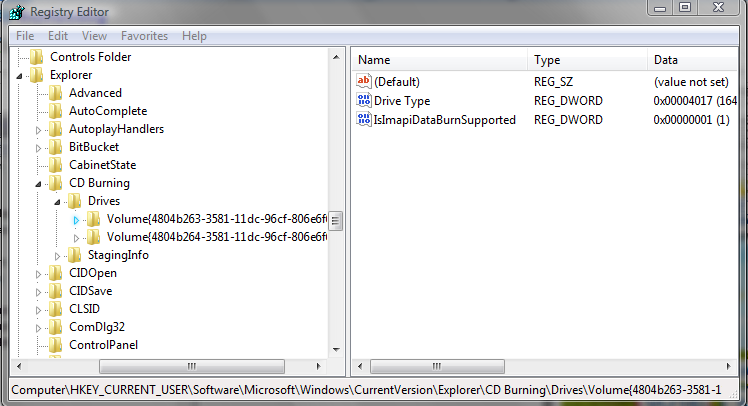This screenshot has width=748, height=406.
Task: Click the CD Burning folder icon
Action: [55, 183]
